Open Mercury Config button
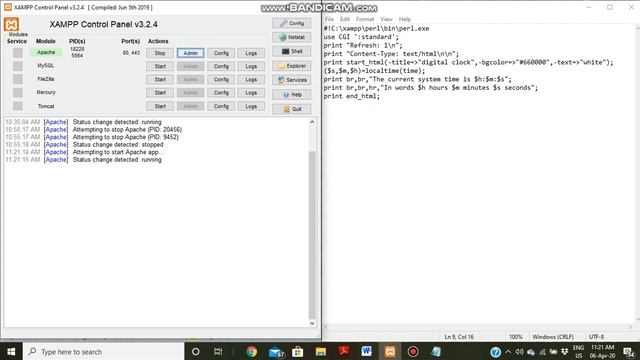The width and height of the screenshot is (640, 360). tap(221, 93)
